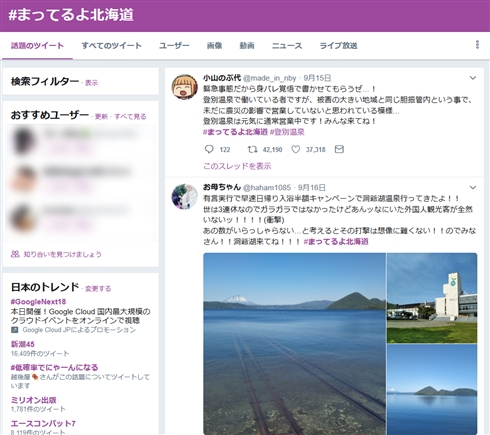Click #登別温泉 hashtag in first tweet
490x435 pixels.
point(287,132)
